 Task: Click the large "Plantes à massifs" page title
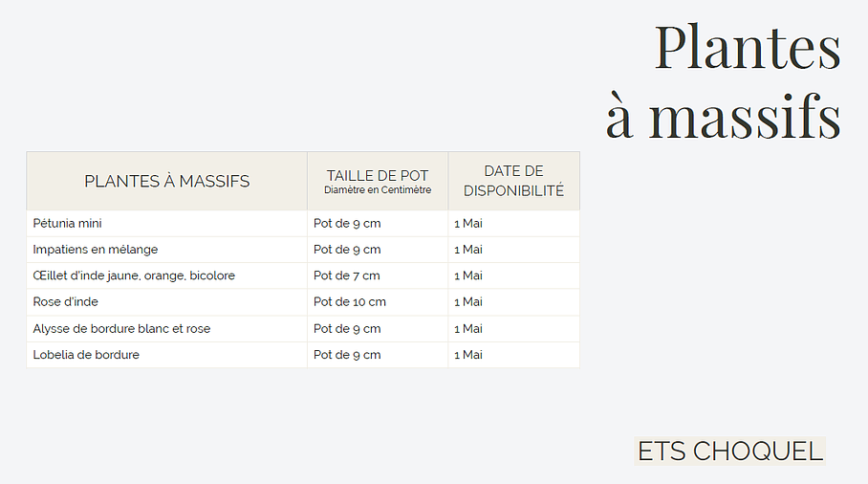pos(724,82)
